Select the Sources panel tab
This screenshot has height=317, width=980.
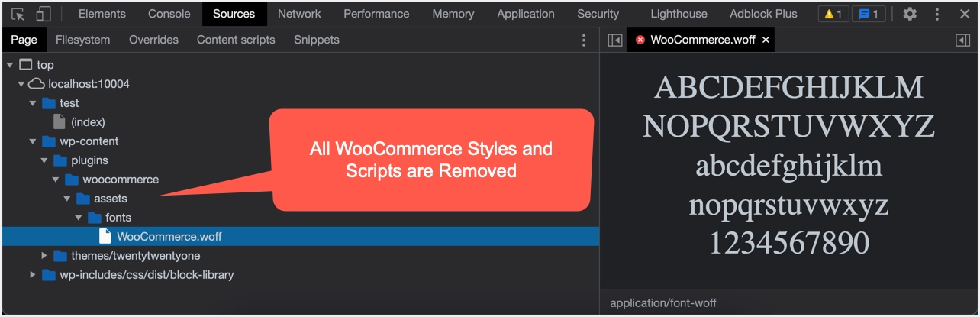click(x=234, y=14)
